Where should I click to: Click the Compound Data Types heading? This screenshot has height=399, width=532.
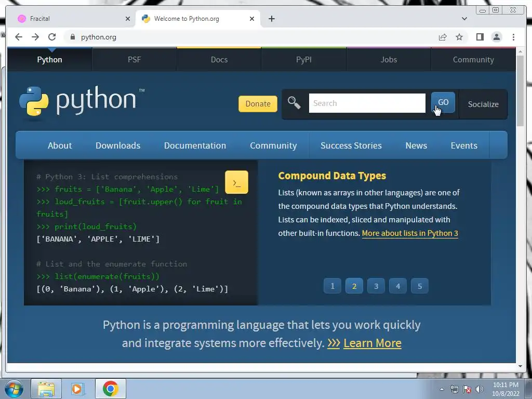(332, 176)
